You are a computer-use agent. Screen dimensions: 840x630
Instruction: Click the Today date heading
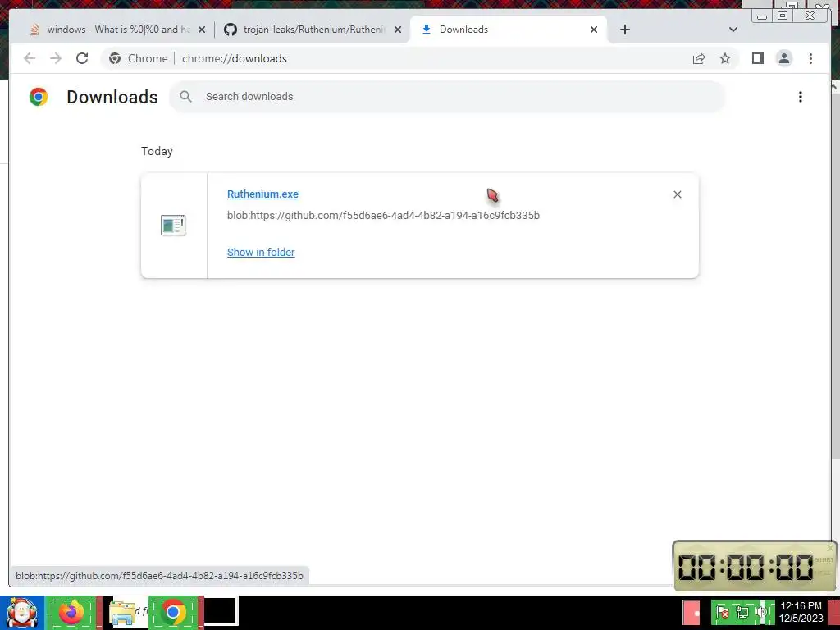tap(157, 151)
